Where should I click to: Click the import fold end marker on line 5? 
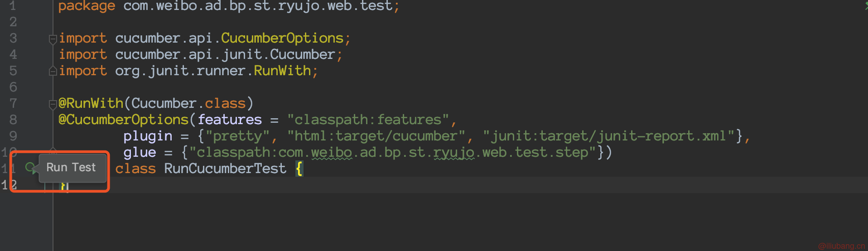pyautogui.click(x=53, y=71)
